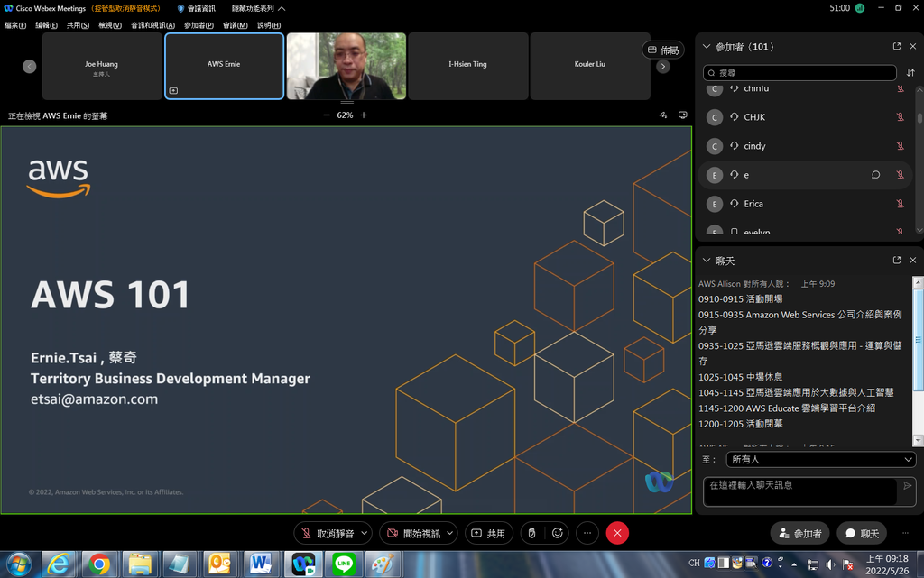Image resolution: width=924 pixels, height=578 pixels.
Task: Select AWS Ernie video tile
Action: 224,66
